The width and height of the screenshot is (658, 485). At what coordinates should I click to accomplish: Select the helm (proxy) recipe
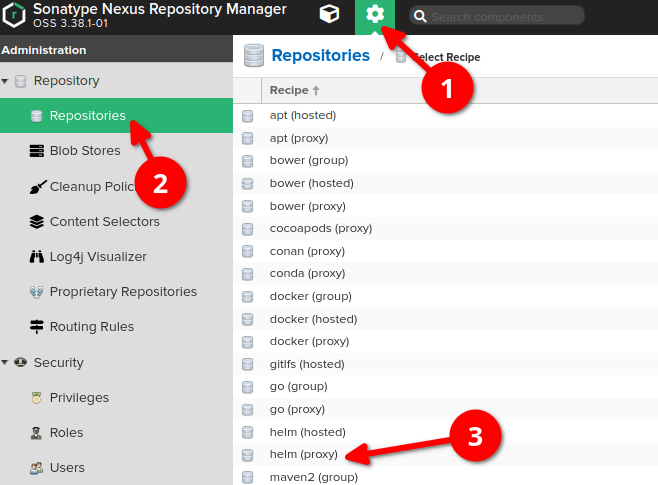point(303,454)
